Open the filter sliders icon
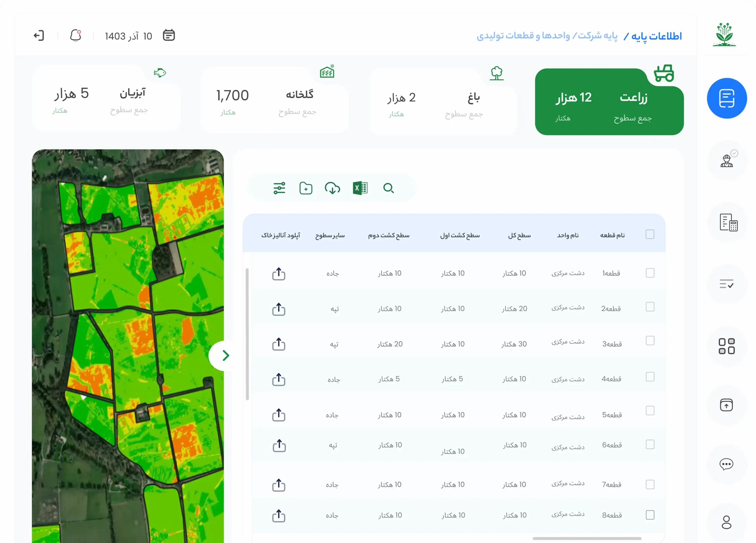Screen dimensions: 756x543 (279, 188)
